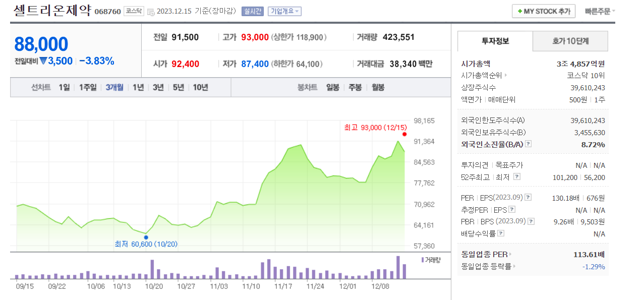644x300 pixels.
Task: Switch line chart to 1년
Action: 138,87
